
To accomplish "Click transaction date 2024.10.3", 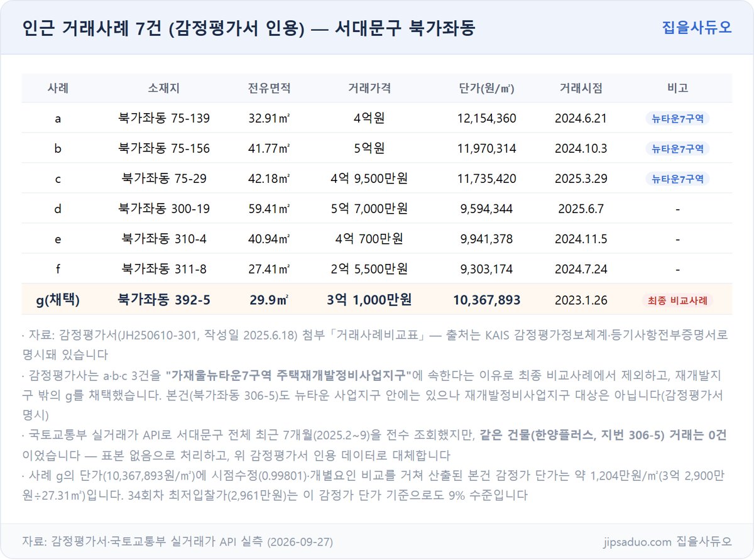I will [581, 148].
